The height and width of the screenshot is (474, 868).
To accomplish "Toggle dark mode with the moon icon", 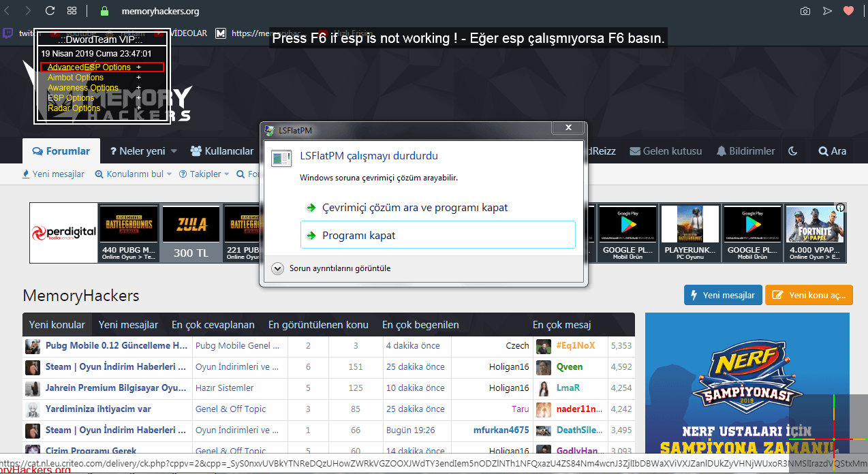I will [793, 151].
